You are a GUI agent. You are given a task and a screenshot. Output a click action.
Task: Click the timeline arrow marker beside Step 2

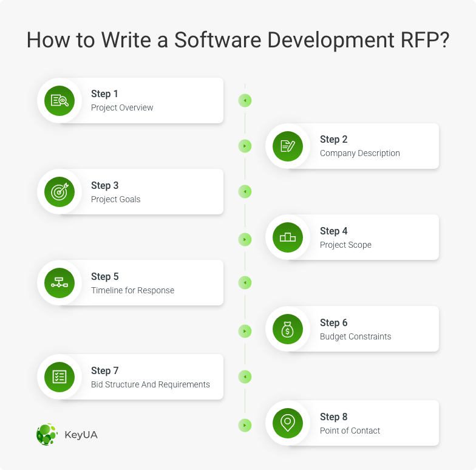(x=245, y=146)
